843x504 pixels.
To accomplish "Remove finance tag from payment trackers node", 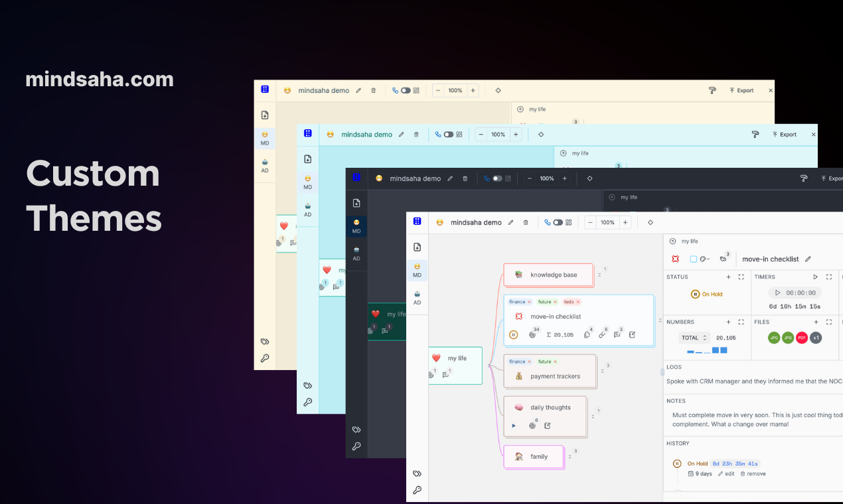I will pyautogui.click(x=529, y=361).
